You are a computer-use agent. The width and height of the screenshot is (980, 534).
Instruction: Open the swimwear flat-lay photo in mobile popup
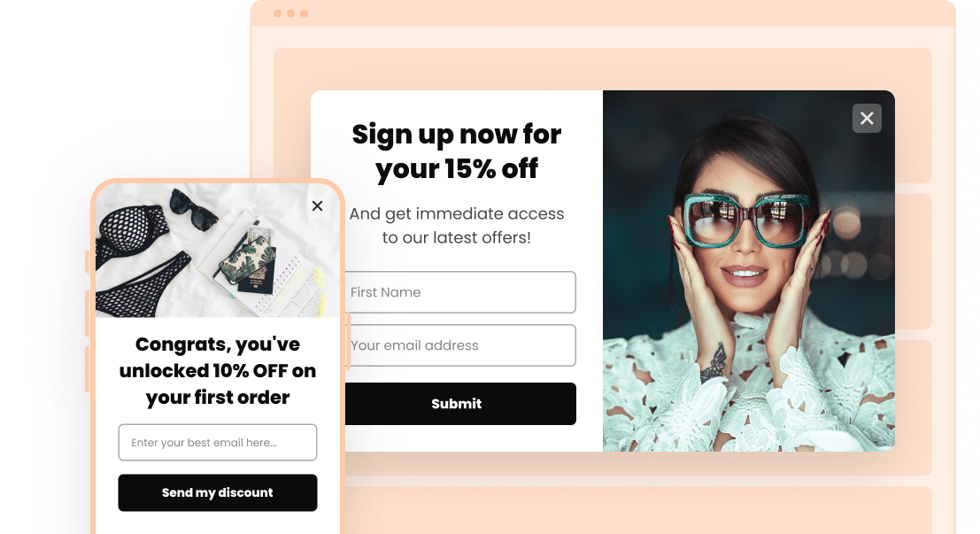tap(218, 250)
